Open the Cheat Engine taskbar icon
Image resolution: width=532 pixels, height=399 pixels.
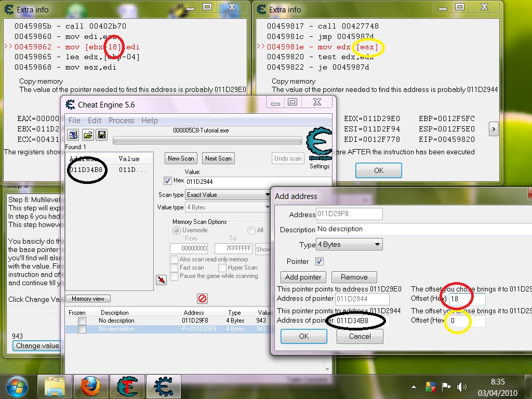(164, 387)
